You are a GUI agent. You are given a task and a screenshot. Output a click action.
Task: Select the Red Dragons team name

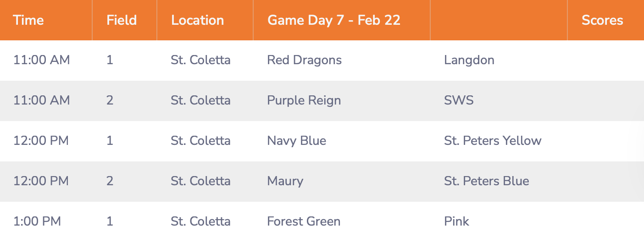[304, 60]
